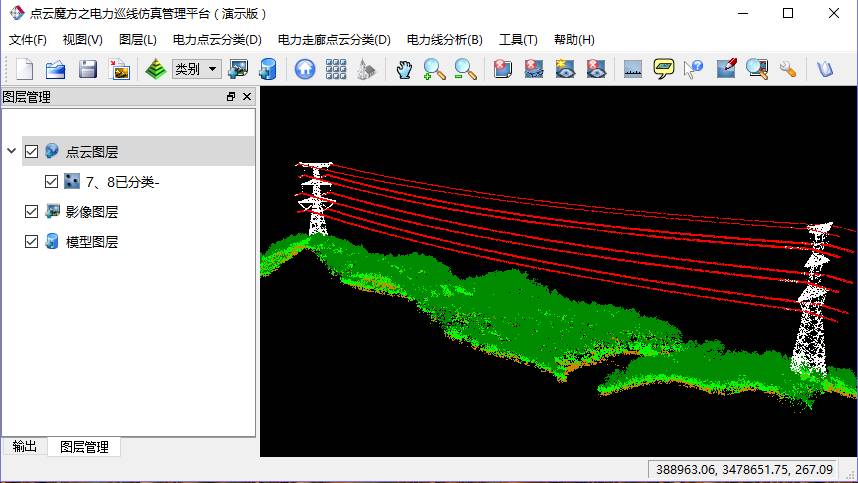The width and height of the screenshot is (858, 483).
Task: Open the 类别 dropdown in toolbar
Action: (x=213, y=69)
